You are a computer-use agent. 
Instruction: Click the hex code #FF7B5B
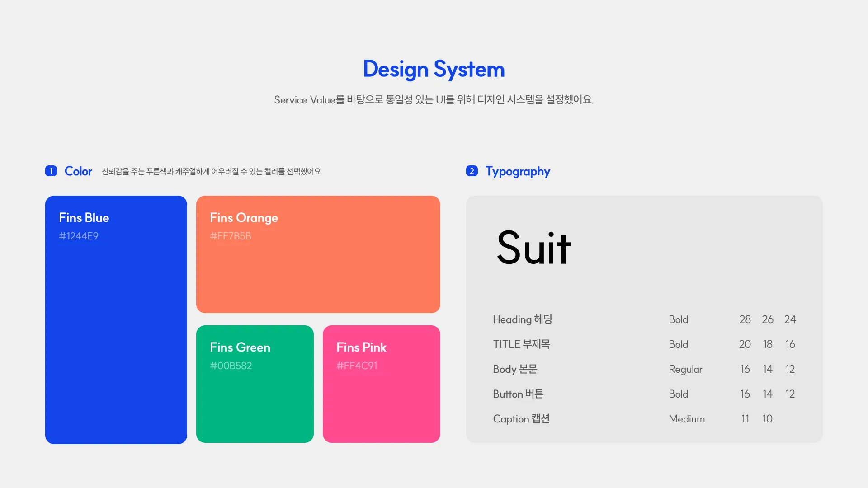(231, 236)
